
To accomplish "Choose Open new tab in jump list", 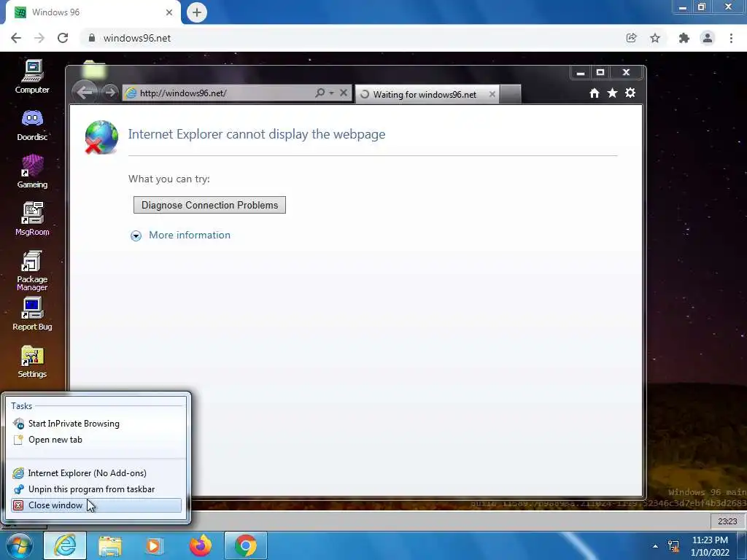I will 96,440.
